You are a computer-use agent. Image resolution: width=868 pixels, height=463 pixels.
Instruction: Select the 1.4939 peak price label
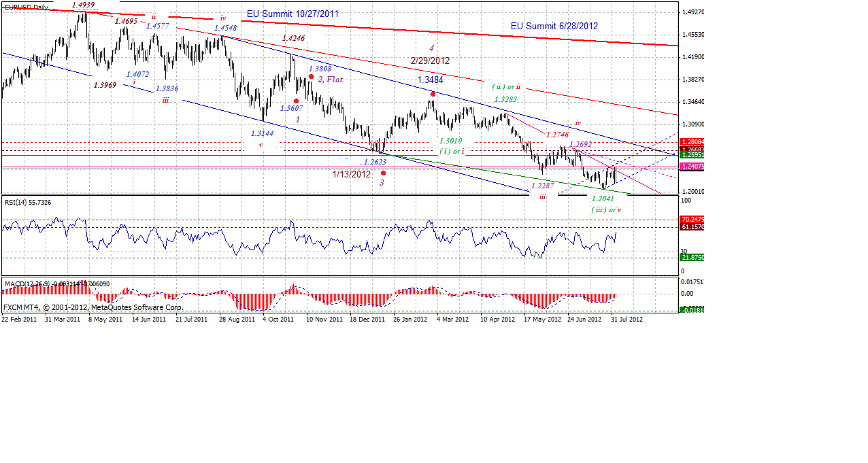(83, 5)
